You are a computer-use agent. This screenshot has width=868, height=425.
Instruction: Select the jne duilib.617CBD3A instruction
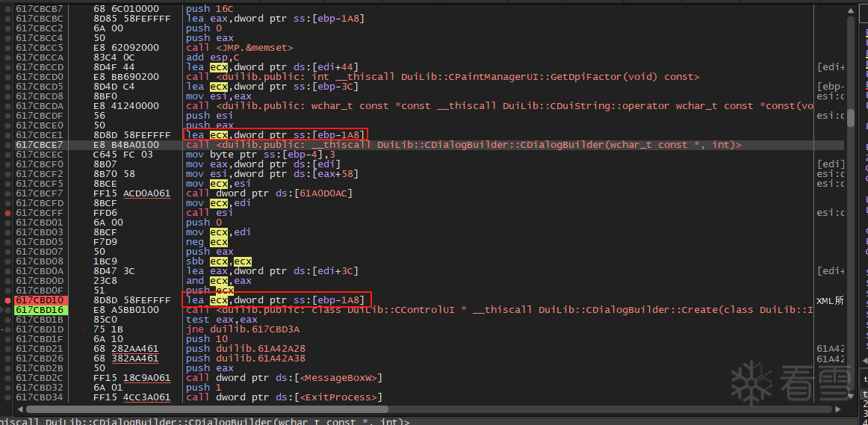pyautogui.click(x=243, y=329)
